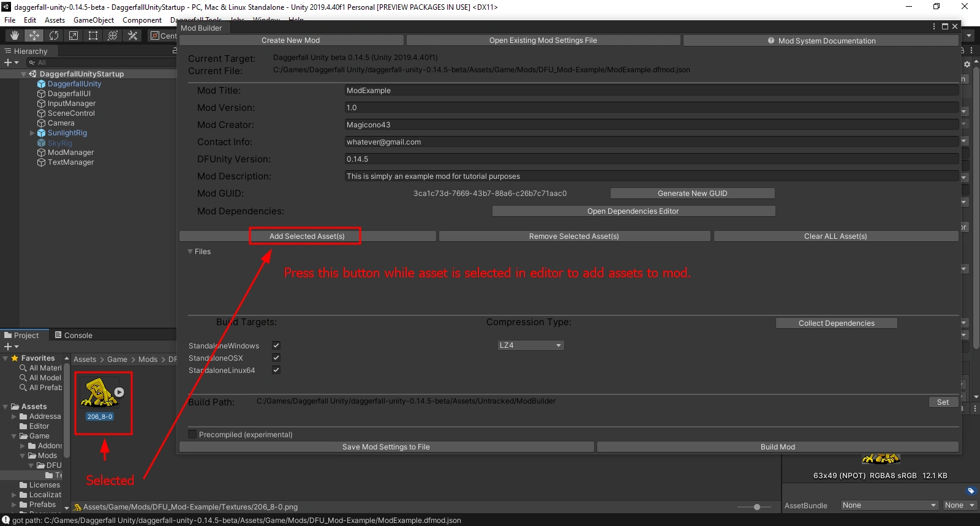
Task: Select the Scale tool in the toolbar
Action: coord(73,36)
